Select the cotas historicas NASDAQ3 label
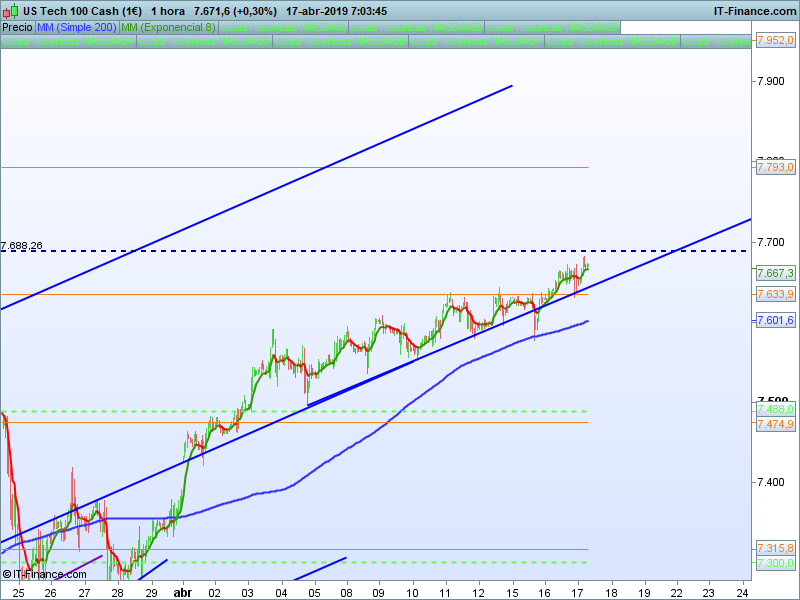 click(x=553, y=27)
